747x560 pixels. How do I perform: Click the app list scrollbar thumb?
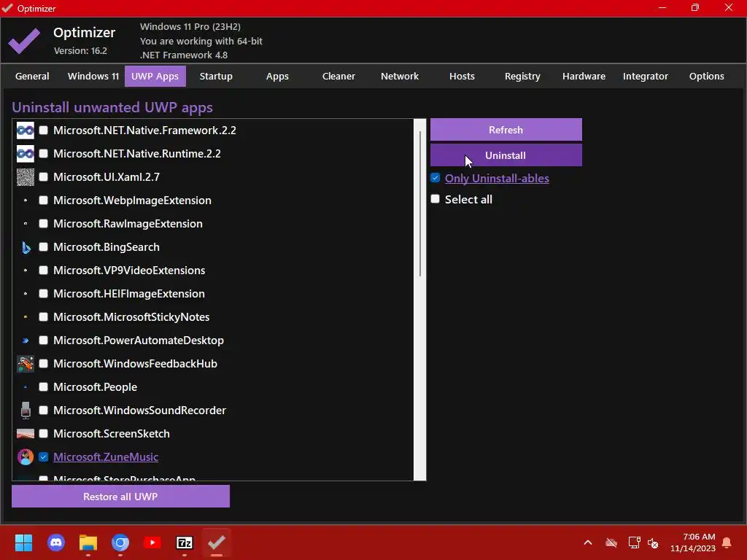(420, 203)
